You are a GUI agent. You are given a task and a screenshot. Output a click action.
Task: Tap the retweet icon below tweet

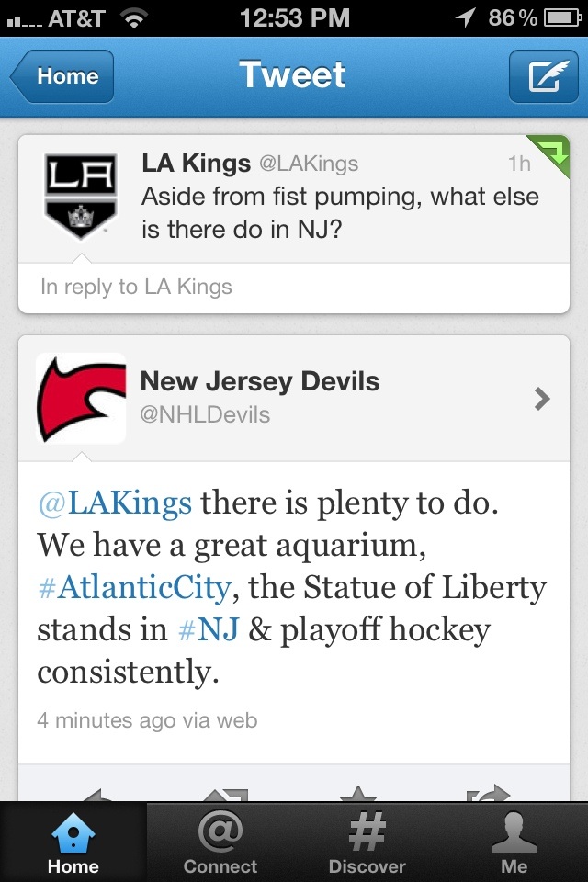(x=227, y=794)
